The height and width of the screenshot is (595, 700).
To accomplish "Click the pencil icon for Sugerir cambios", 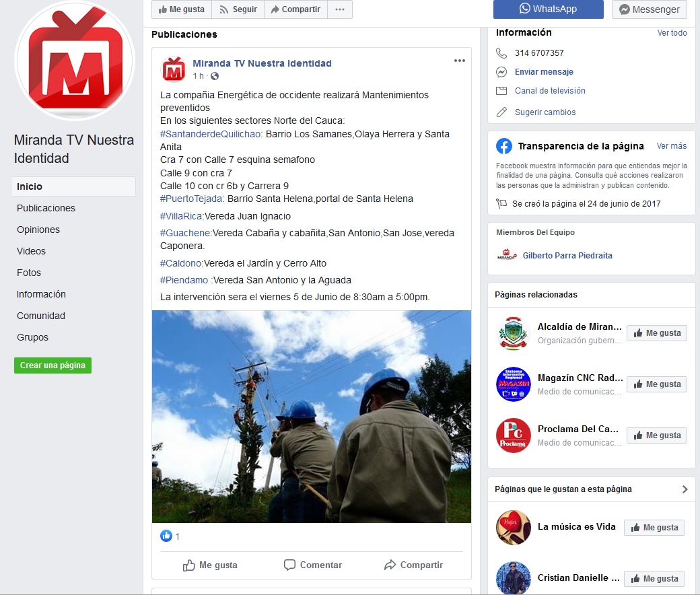I will (x=501, y=112).
